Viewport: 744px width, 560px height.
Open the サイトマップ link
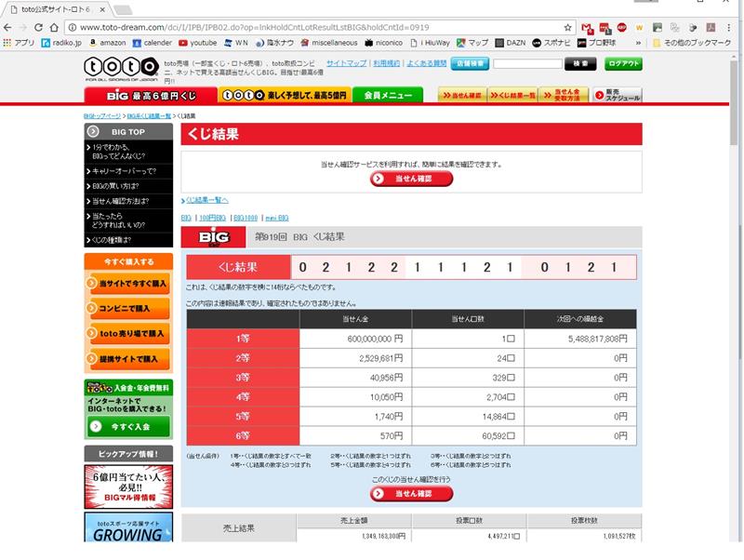click(346, 63)
